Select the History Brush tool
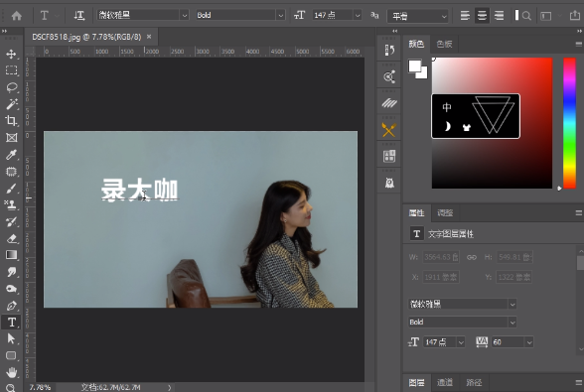 (11, 221)
